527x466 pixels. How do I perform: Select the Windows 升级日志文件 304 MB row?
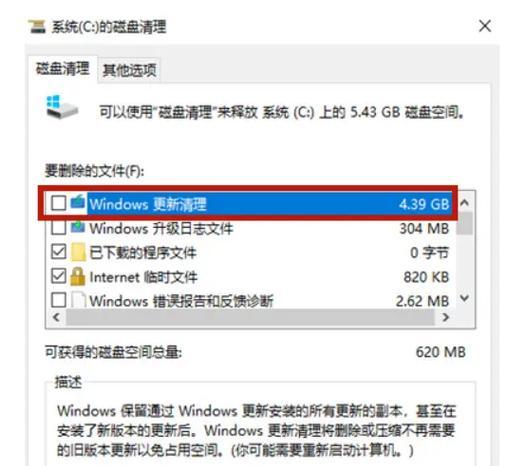(251, 228)
